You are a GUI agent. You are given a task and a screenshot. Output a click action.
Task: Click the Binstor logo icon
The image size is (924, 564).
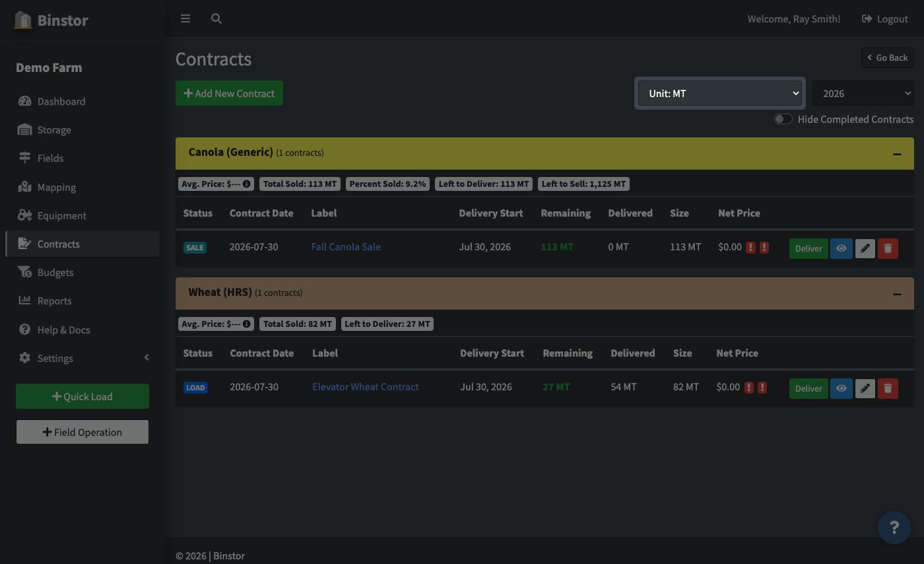pyautogui.click(x=23, y=20)
